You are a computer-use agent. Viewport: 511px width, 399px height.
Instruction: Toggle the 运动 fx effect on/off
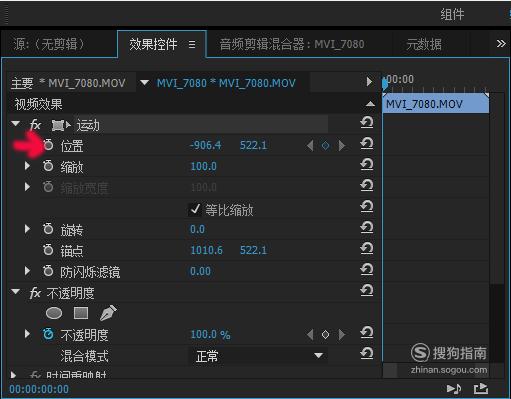pyautogui.click(x=35, y=125)
